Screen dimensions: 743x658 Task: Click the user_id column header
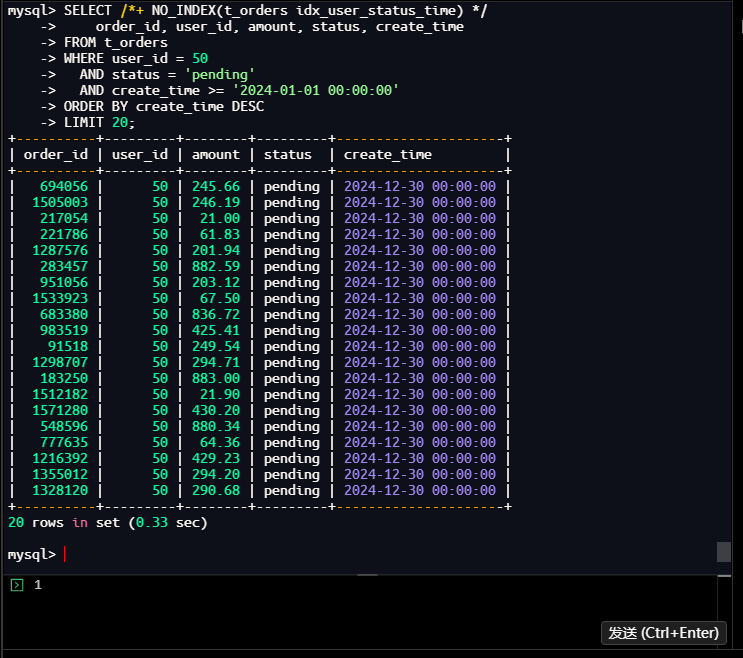(x=140, y=155)
